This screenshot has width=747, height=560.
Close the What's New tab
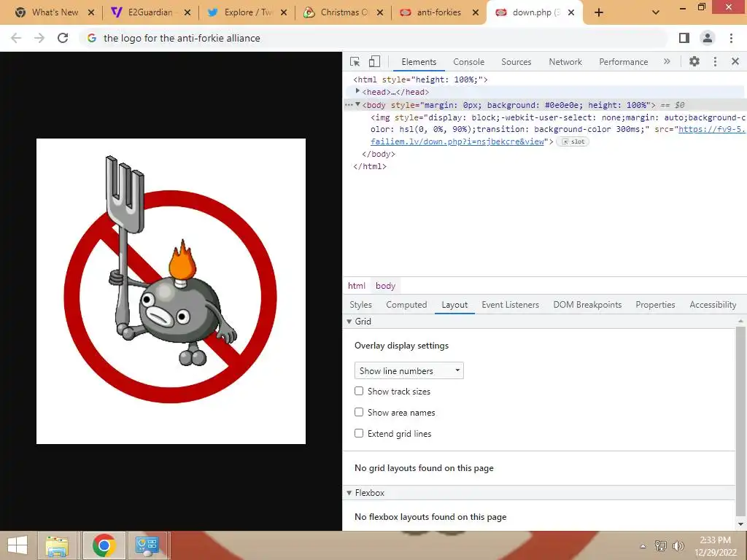(91, 12)
